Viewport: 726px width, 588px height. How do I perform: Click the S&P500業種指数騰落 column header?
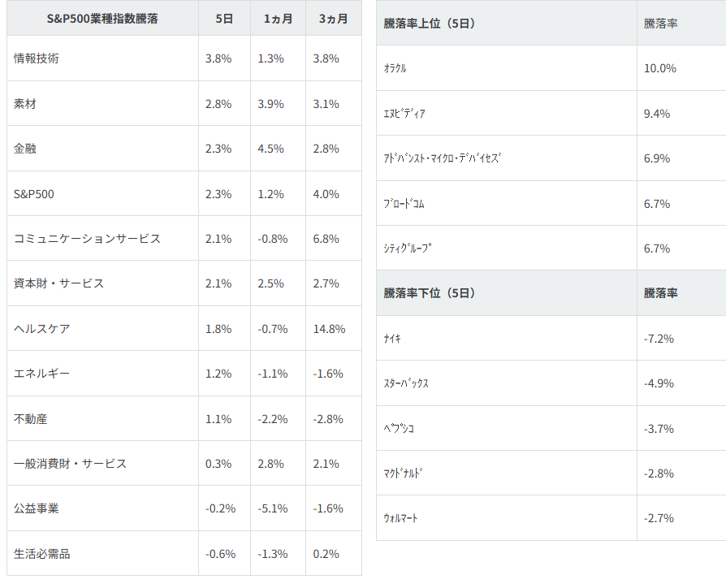(x=102, y=19)
